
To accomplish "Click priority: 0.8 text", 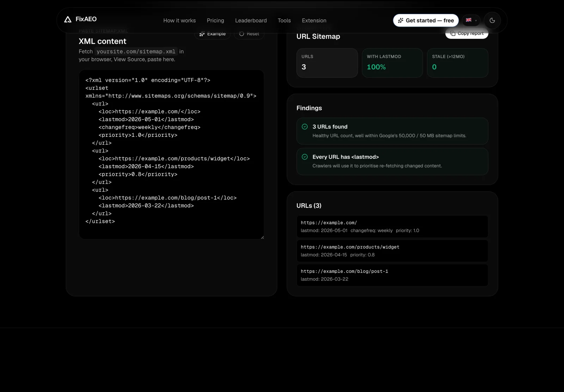I will click(x=362, y=255).
